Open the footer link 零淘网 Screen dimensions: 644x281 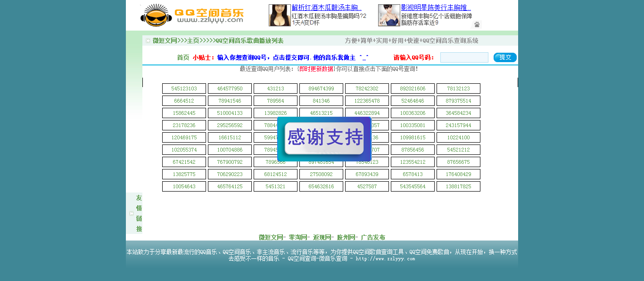(x=298, y=237)
